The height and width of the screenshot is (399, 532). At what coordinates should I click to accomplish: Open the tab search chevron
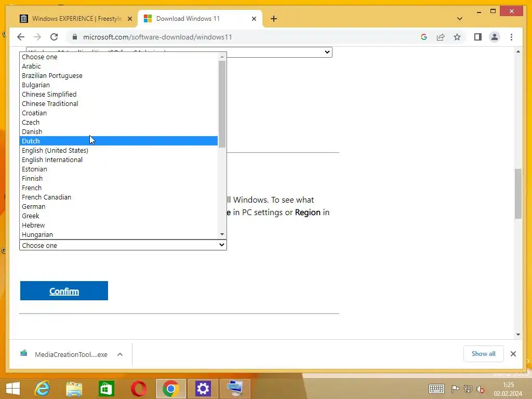[x=459, y=19]
